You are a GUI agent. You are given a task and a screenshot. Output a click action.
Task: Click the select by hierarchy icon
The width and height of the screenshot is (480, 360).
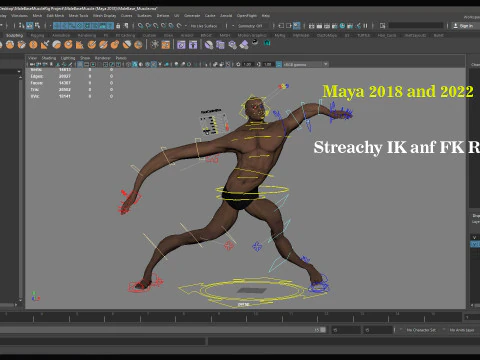click(22, 26)
